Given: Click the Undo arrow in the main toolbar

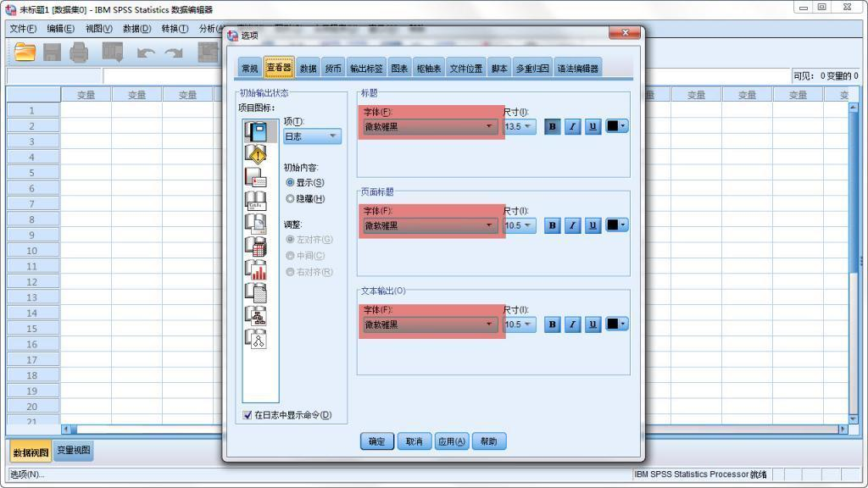Looking at the screenshot, I should 146,53.
